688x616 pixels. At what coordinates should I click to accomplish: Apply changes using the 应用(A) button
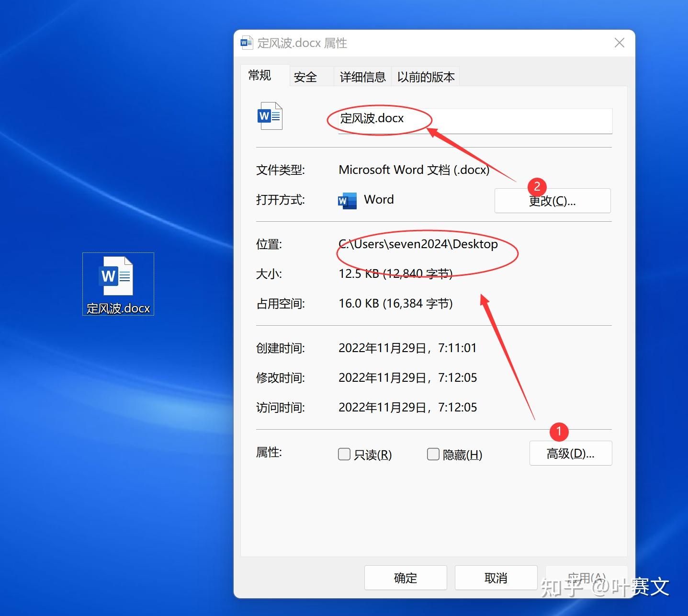(586, 578)
